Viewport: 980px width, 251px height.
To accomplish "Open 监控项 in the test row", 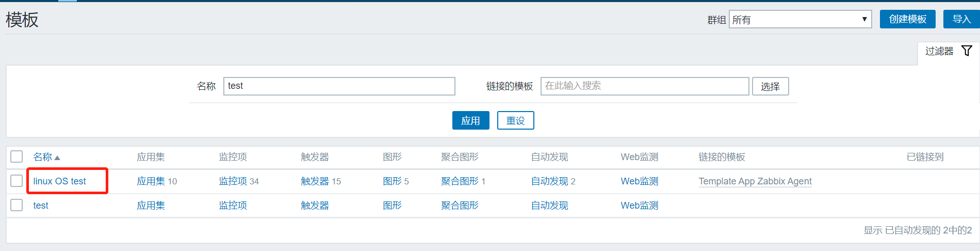I will [x=233, y=206].
